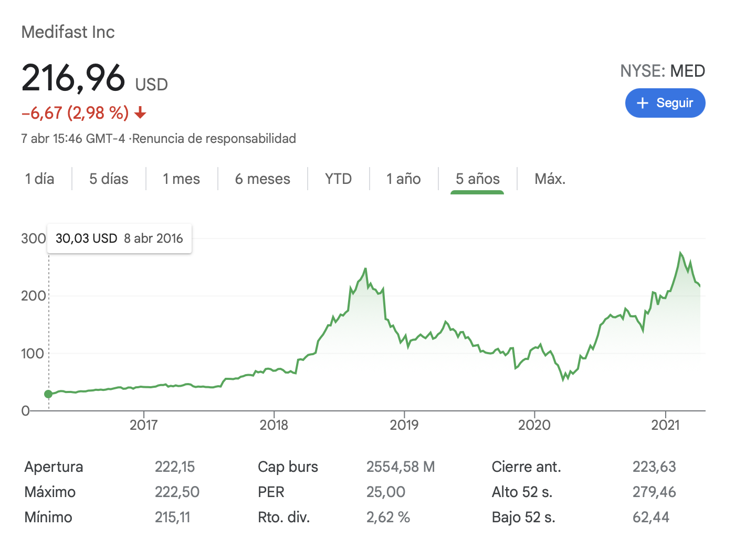Click the Seguir follow button

pos(665,103)
